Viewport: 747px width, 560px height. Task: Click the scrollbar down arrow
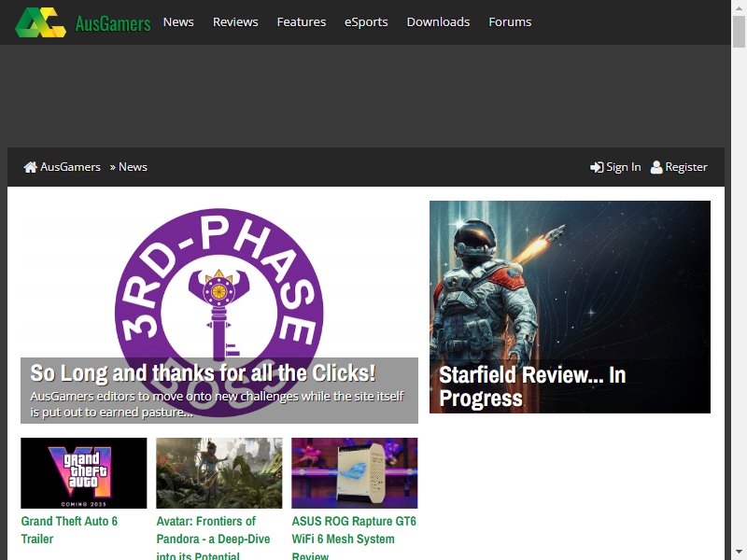[739, 552]
